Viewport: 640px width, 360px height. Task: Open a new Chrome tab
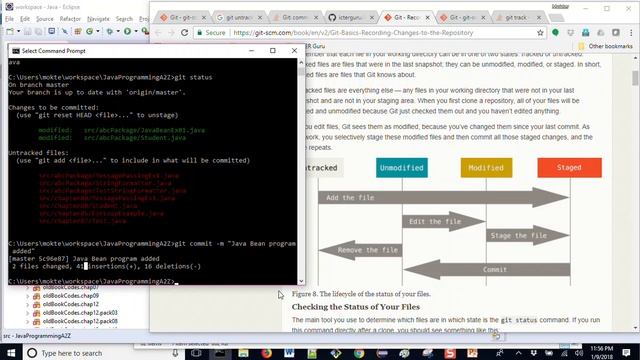[x=556, y=18]
